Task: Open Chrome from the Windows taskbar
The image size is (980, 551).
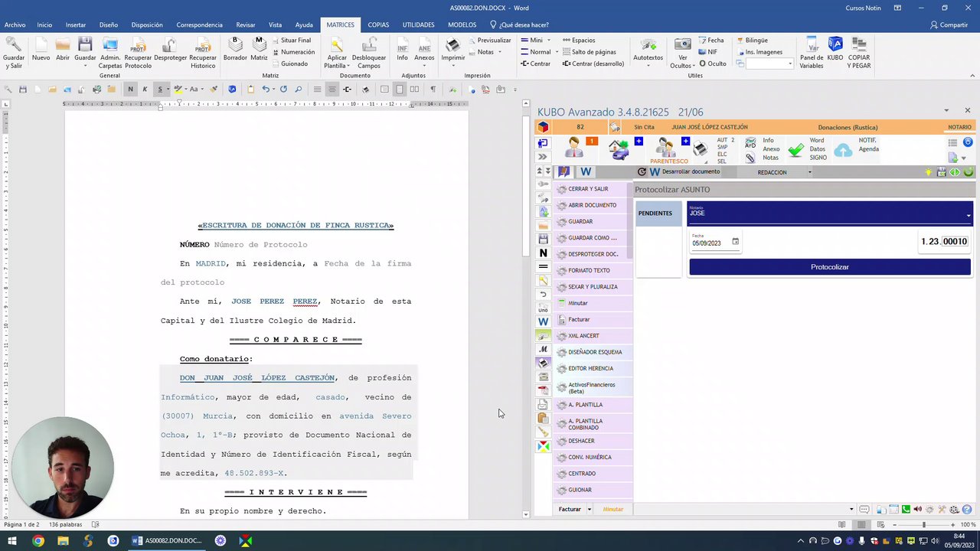Action: pyautogui.click(x=38, y=541)
